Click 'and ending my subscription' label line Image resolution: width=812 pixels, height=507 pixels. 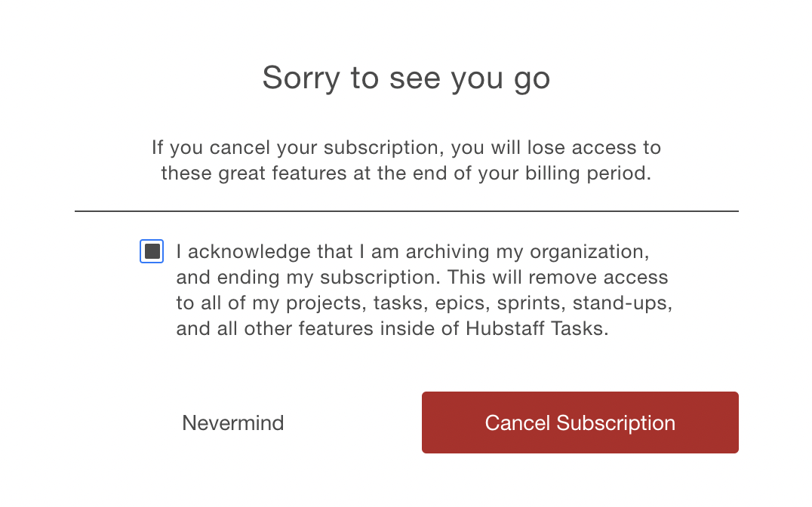(x=422, y=277)
